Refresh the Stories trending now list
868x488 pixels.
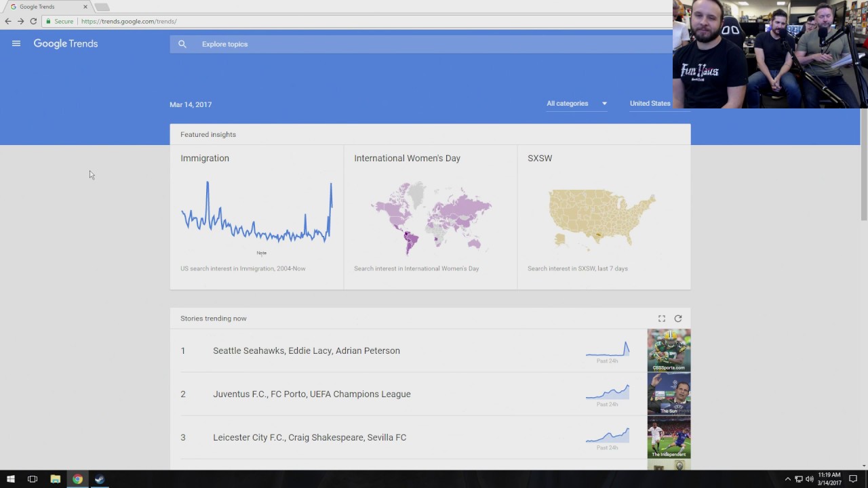[x=678, y=319]
